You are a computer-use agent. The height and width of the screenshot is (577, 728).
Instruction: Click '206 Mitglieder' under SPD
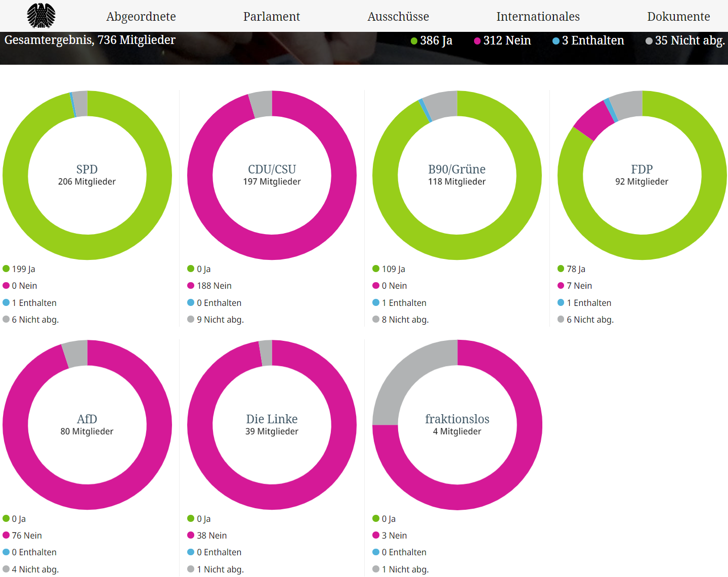point(87,182)
